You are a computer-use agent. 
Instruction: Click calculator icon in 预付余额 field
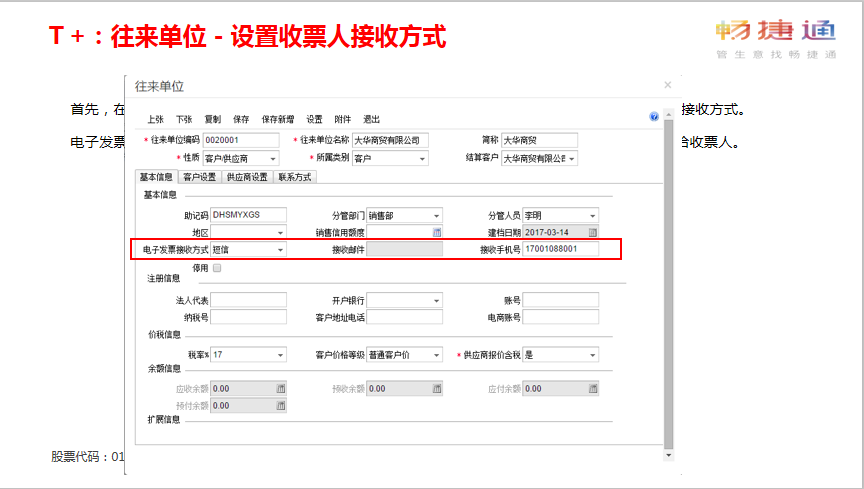pyautogui.click(x=280, y=406)
